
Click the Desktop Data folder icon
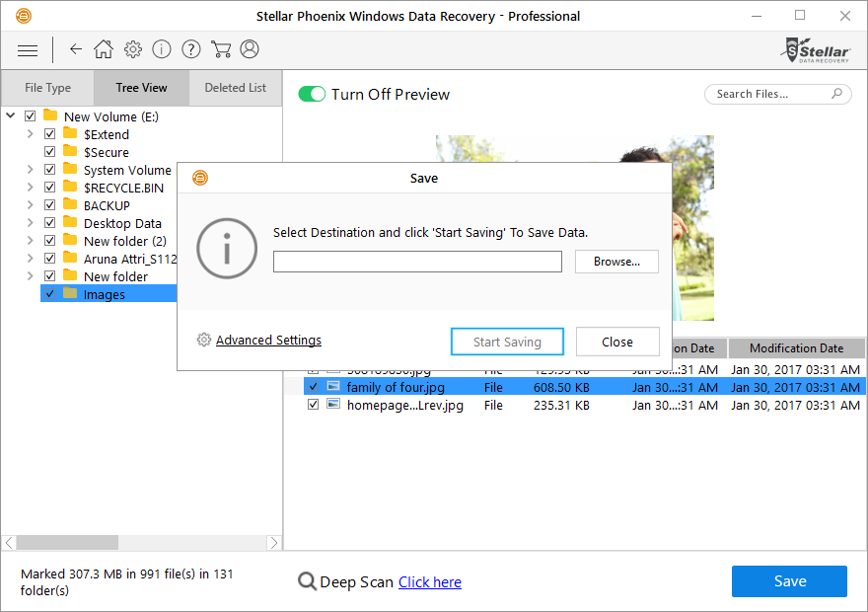[70, 222]
